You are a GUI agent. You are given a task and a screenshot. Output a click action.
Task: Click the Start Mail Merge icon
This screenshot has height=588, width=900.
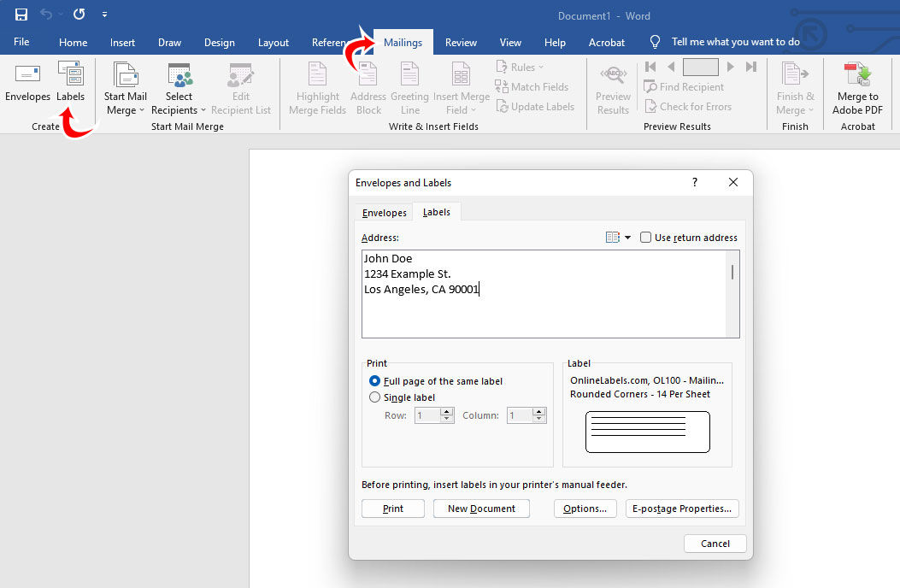click(x=125, y=77)
